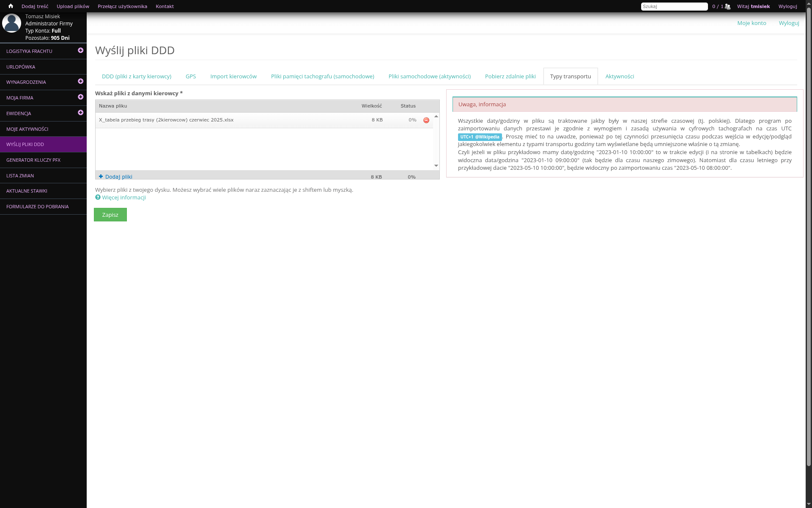Expand the Ewidencja sidebar section
Screen dimensions: 812x508
(80, 113)
